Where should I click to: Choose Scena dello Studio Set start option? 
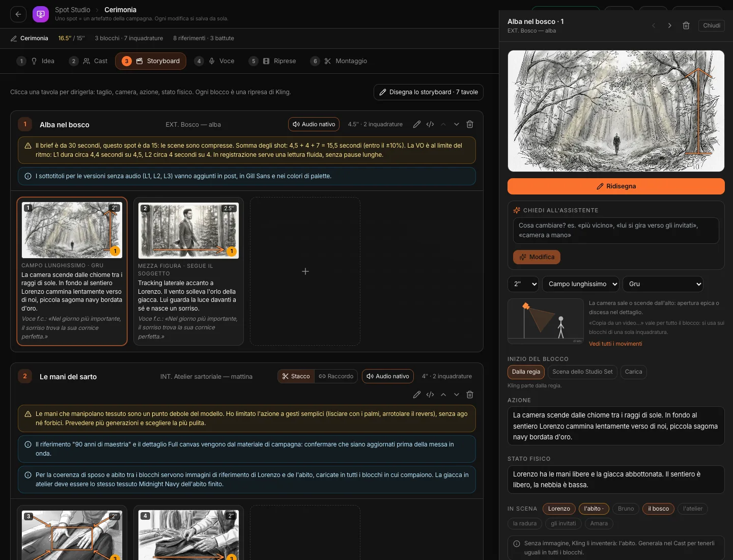(x=582, y=372)
